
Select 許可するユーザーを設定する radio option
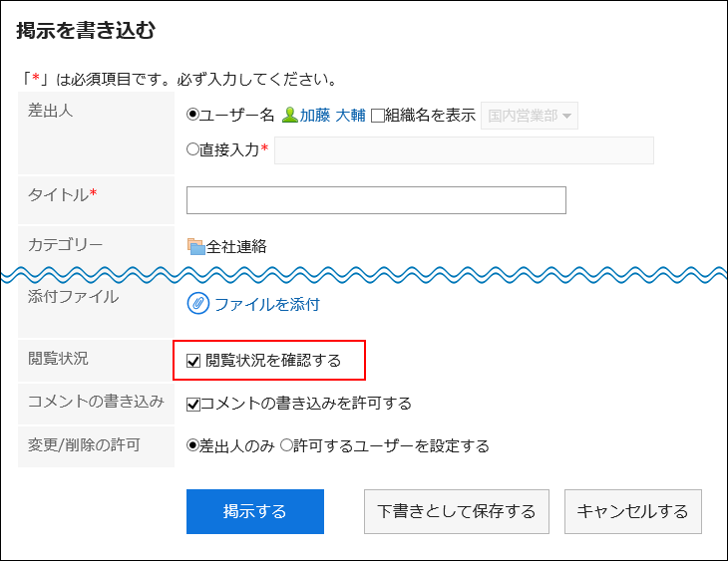286,445
